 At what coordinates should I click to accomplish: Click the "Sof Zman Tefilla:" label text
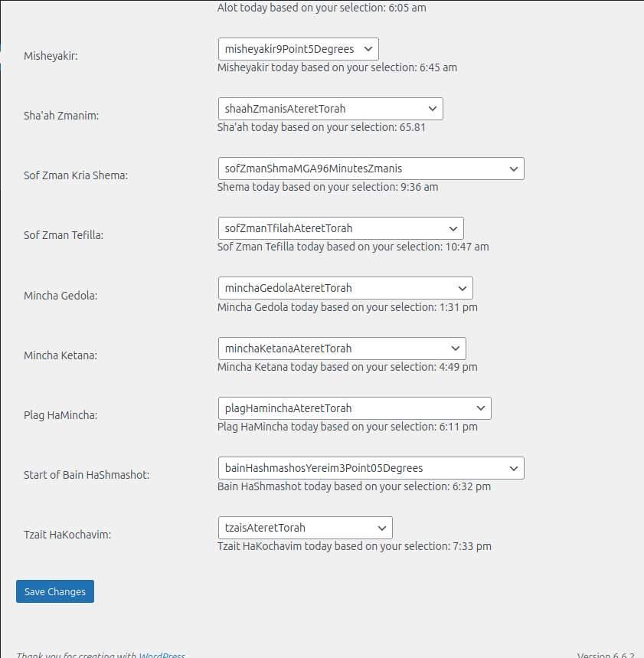coord(64,235)
